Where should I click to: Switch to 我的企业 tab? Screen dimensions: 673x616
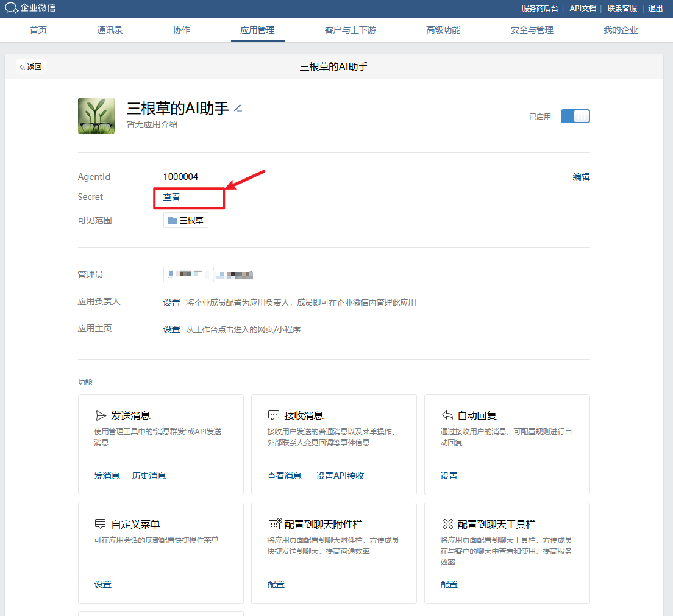(x=621, y=30)
